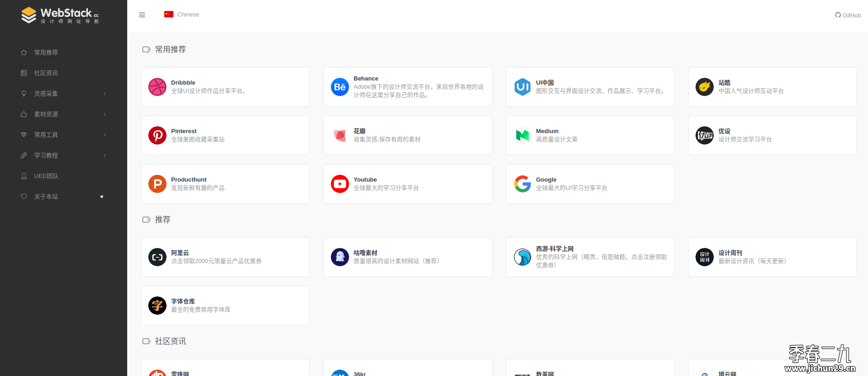Click the 阿里云 logo icon

[x=157, y=257]
